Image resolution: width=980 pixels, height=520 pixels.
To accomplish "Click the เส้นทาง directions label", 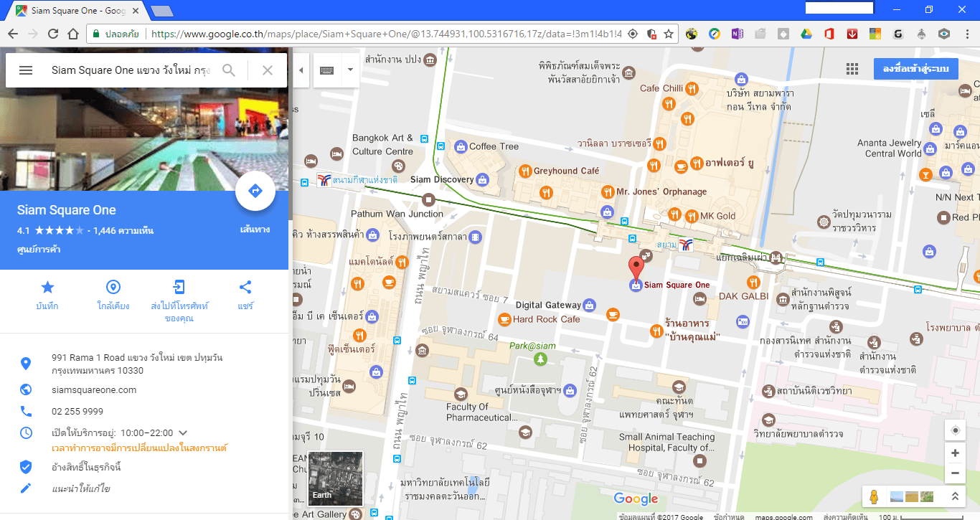I will point(255,230).
